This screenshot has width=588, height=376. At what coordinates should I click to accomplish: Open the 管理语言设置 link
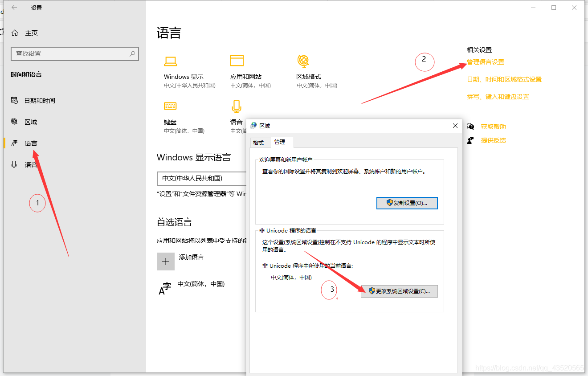(x=485, y=62)
